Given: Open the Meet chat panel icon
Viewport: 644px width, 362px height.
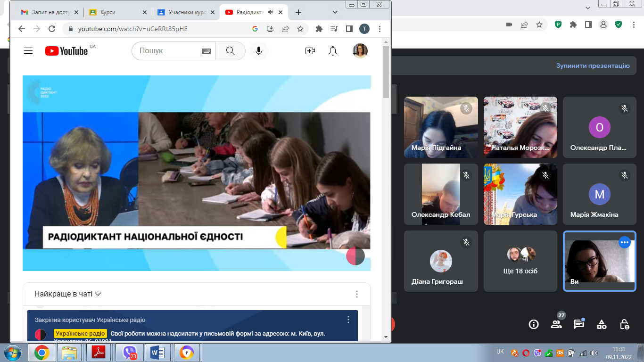Looking at the screenshot, I should pos(578,324).
